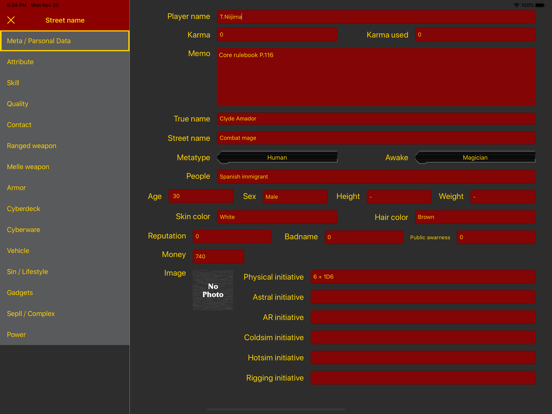Edit the Physical initiative field
Viewport: 552px width, 414px height.
[423, 277]
